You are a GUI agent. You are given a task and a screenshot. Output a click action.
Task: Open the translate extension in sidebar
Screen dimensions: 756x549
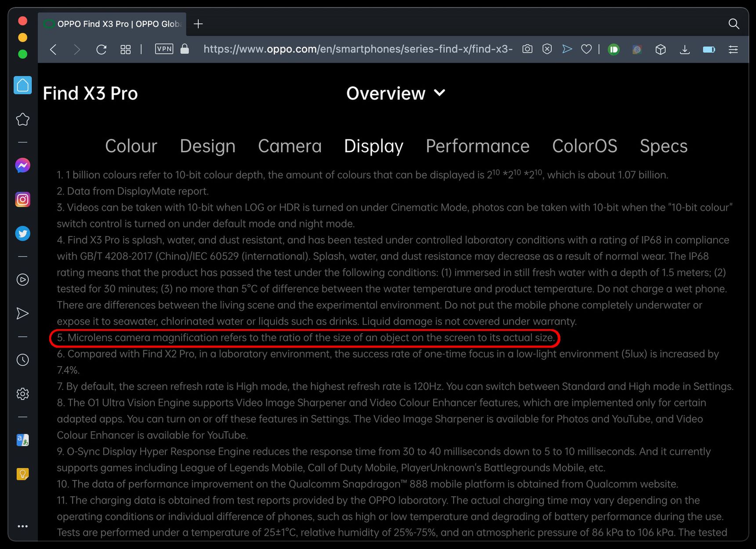coord(23,440)
